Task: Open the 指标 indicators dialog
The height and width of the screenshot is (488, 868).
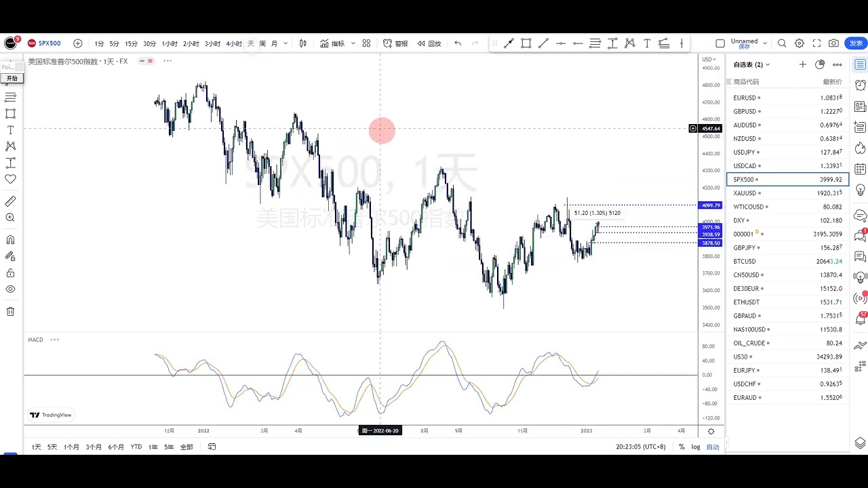Action: 332,43
